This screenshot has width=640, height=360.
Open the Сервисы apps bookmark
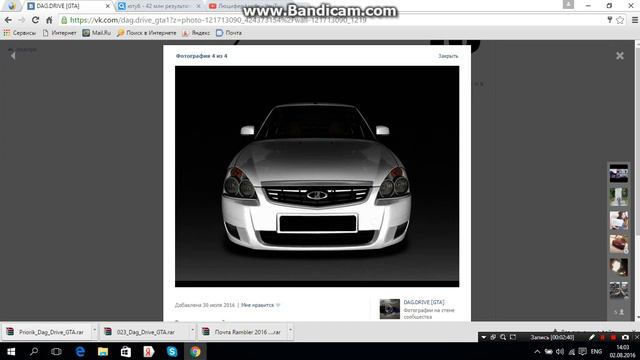[x=20, y=33]
